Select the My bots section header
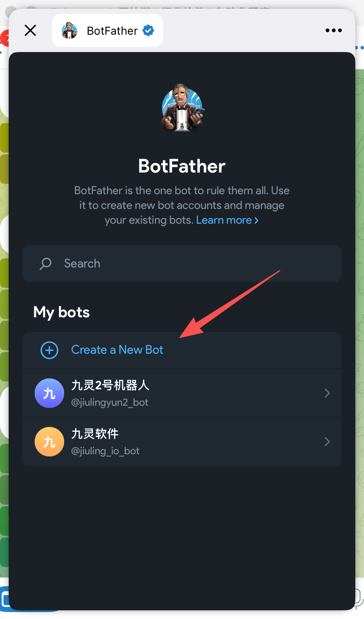Viewport: 364px width, 619px height. tap(61, 312)
